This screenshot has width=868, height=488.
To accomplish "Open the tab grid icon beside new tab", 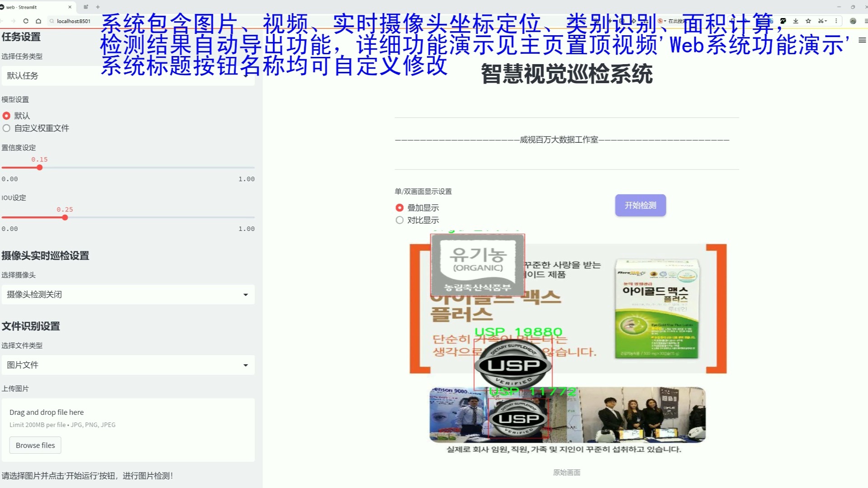I will tap(86, 7).
